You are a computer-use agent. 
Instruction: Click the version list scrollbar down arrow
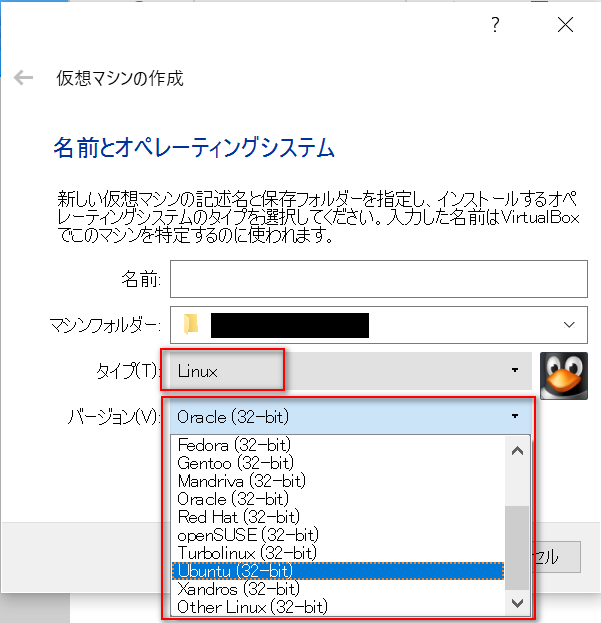click(x=517, y=603)
